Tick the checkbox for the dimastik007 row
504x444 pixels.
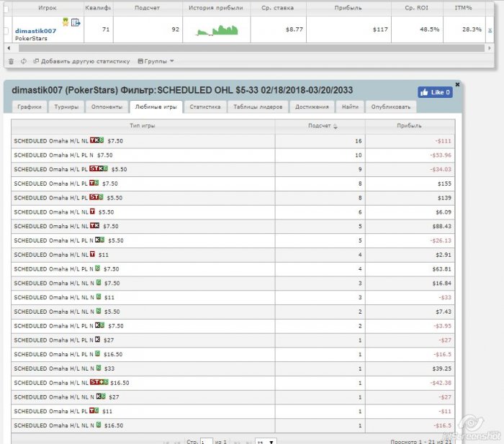click(x=6, y=31)
